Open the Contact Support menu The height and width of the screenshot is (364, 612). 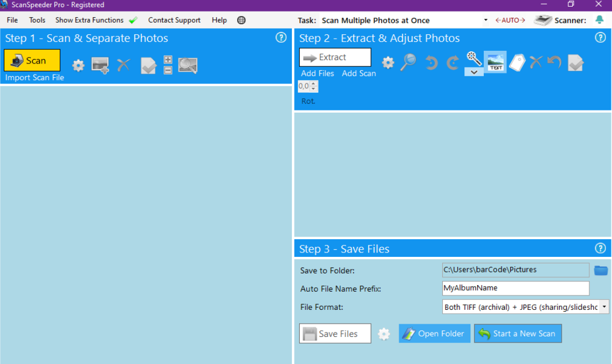pos(174,20)
